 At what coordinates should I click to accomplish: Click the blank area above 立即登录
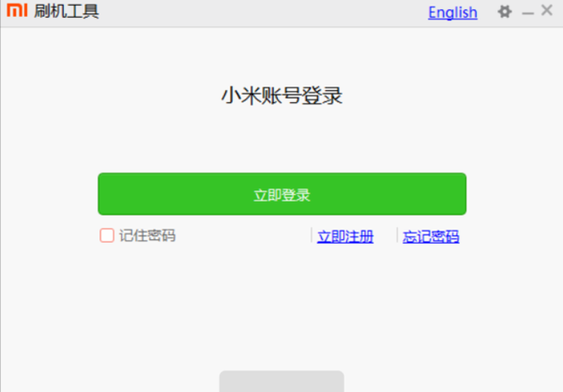click(x=281, y=140)
